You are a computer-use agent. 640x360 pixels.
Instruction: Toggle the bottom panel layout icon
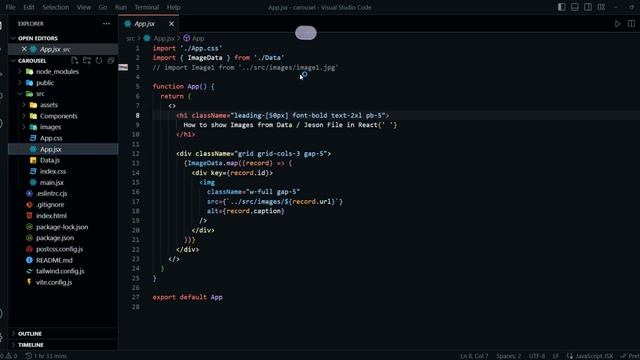pyautogui.click(x=575, y=7)
